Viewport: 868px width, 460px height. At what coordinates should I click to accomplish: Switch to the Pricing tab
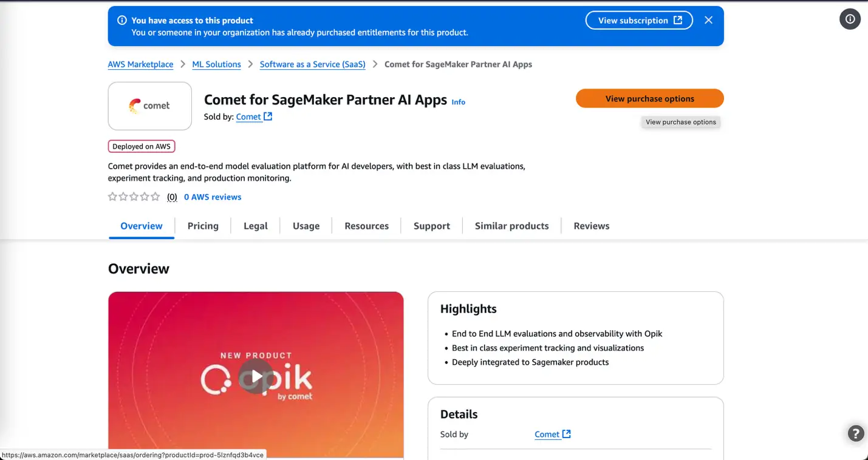coord(203,226)
